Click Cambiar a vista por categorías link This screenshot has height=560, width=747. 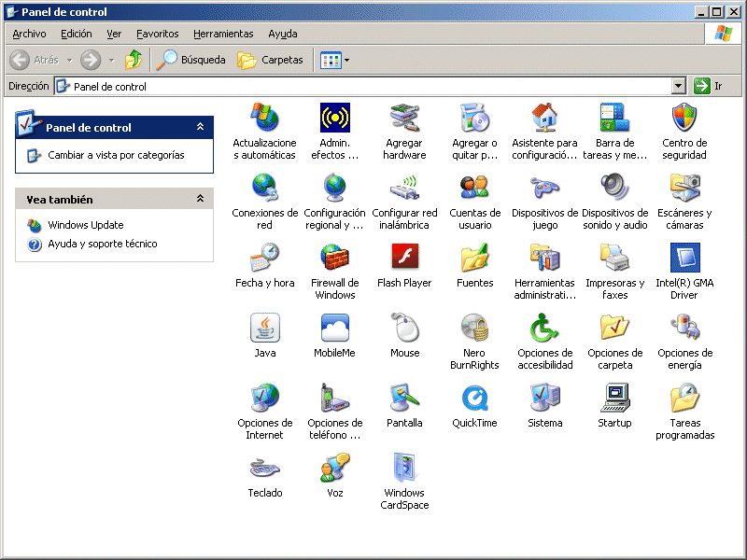pyautogui.click(x=116, y=155)
